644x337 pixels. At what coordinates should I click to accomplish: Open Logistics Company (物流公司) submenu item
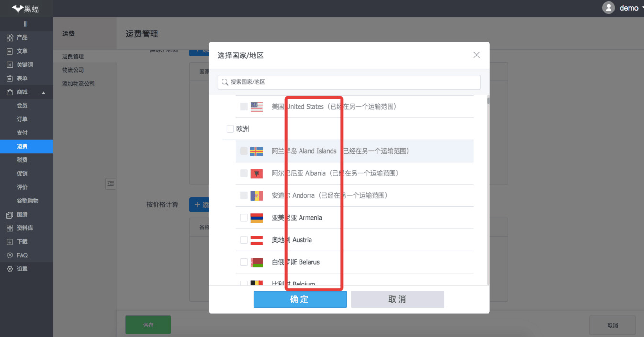[73, 70]
